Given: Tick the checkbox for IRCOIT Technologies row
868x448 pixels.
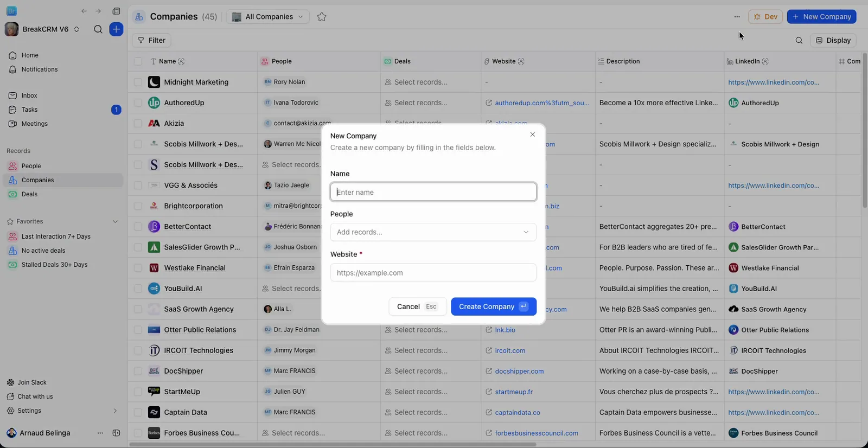Looking at the screenshot, I should pyautogui.click(x=138, y=350).
